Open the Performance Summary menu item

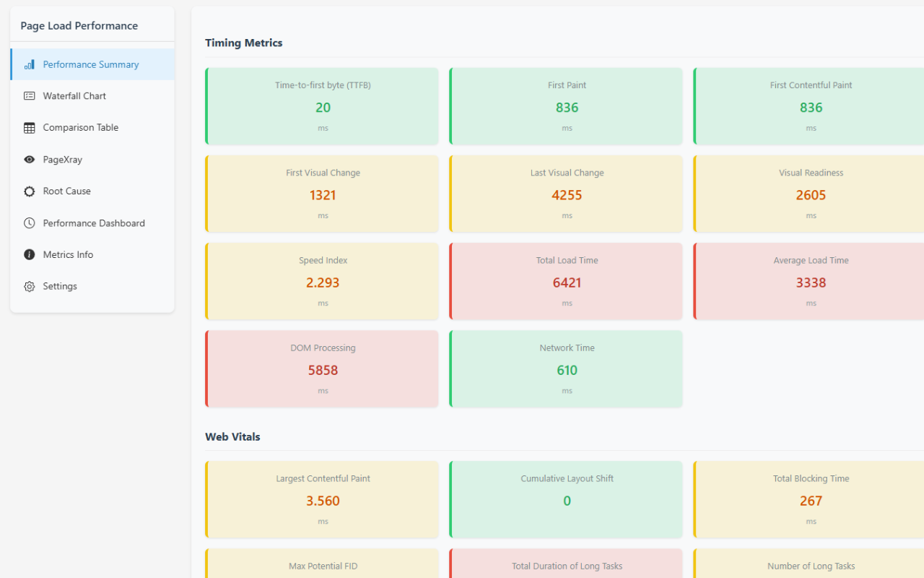(x=92, y=64)
